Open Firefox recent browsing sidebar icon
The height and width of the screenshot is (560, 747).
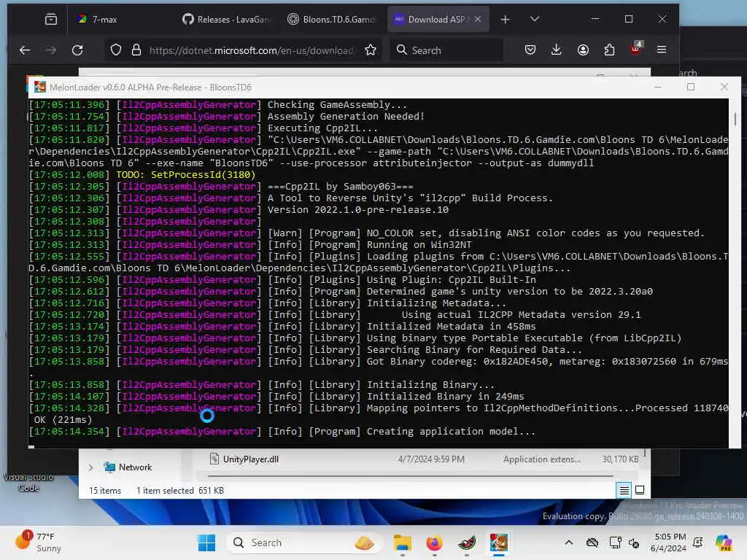[50, 19]
